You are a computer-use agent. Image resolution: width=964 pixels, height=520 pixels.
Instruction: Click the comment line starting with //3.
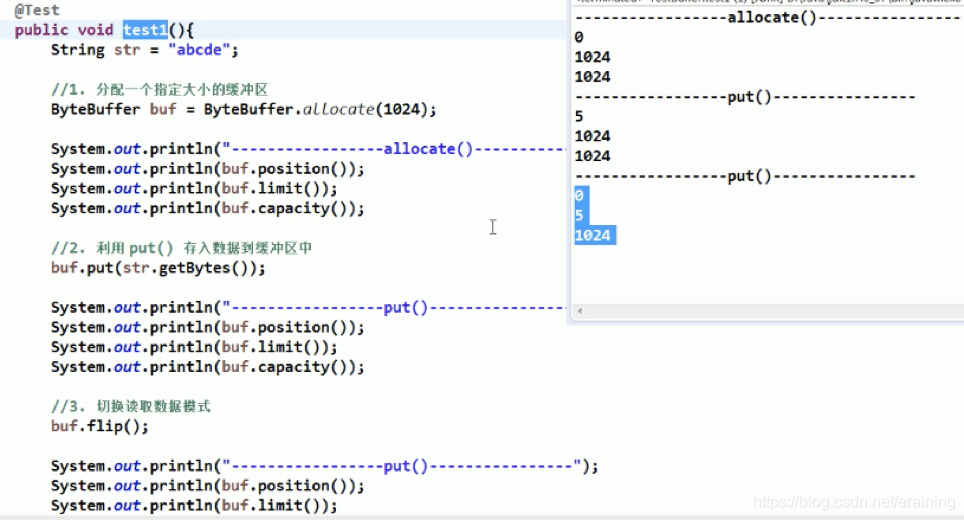point(130,407)
